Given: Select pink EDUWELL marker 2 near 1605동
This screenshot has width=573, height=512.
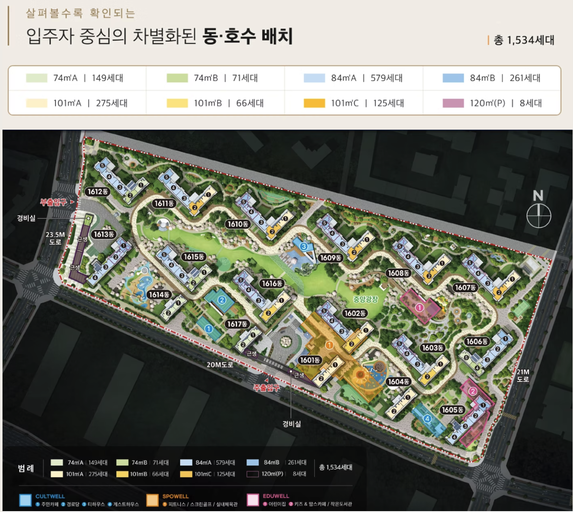Looking at the screenshot, I should (x=473, y=392).
